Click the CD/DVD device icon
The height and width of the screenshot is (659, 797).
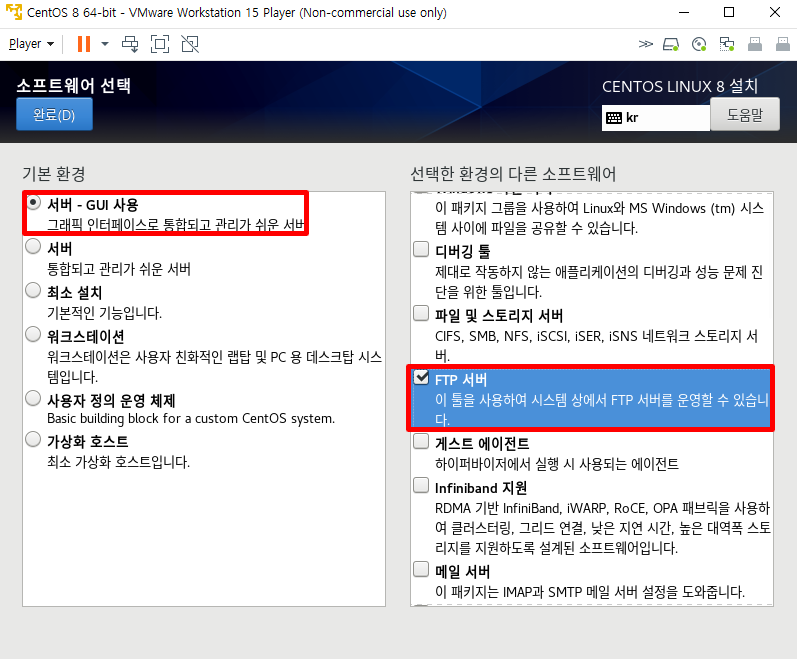[699, 44]
